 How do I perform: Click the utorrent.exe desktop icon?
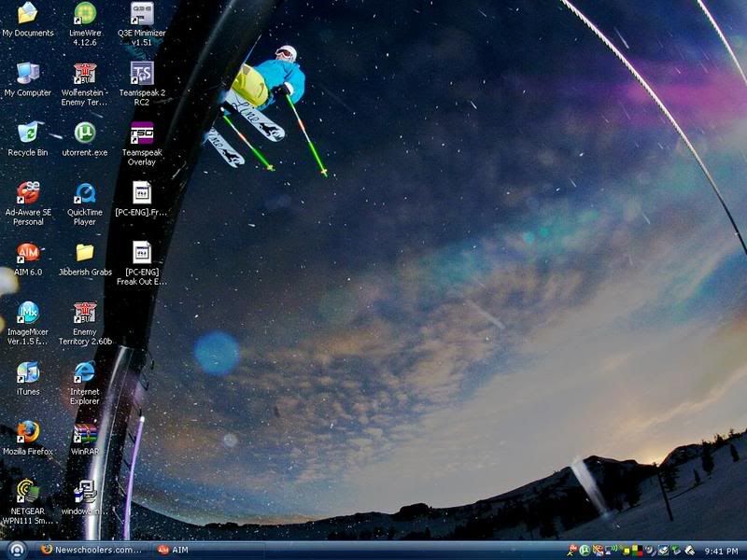point(85,133)
